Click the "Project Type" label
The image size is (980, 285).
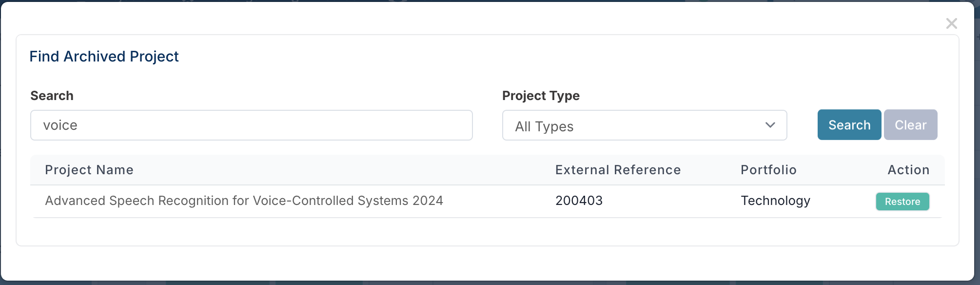coord(541,96)
